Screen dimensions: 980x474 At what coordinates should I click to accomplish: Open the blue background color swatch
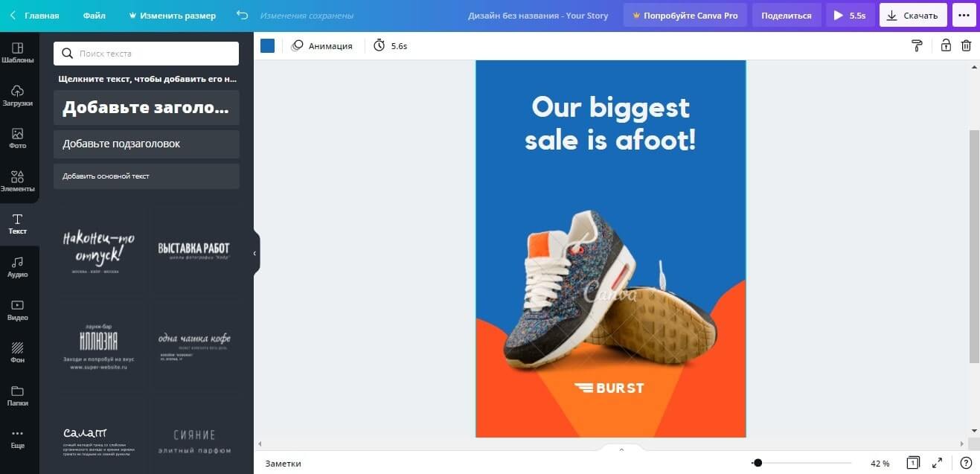268,45
